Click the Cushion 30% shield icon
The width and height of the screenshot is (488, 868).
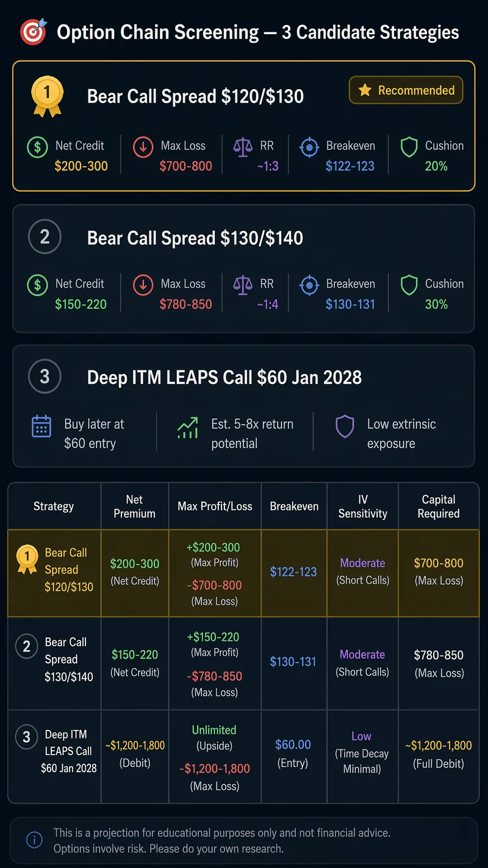(x=409, y=285)
